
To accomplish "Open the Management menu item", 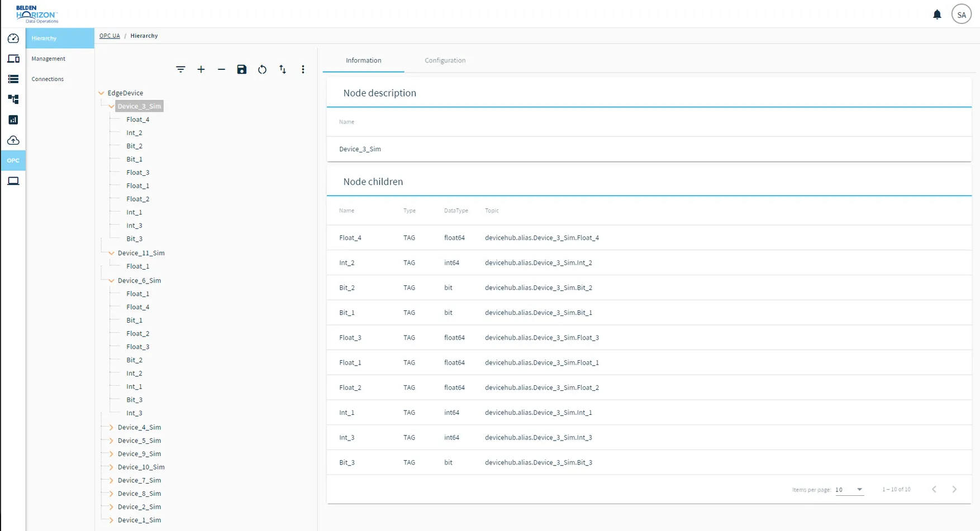I will (x=60, y=59).
